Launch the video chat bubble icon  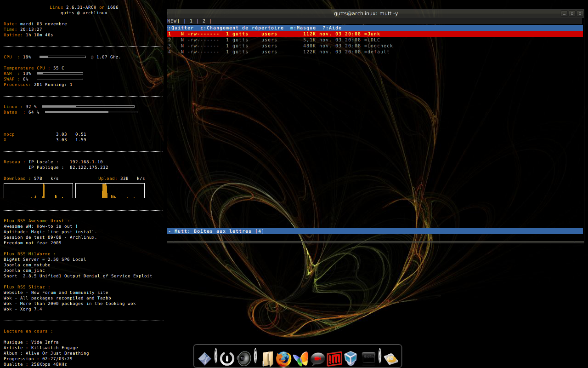click(317, 359)
